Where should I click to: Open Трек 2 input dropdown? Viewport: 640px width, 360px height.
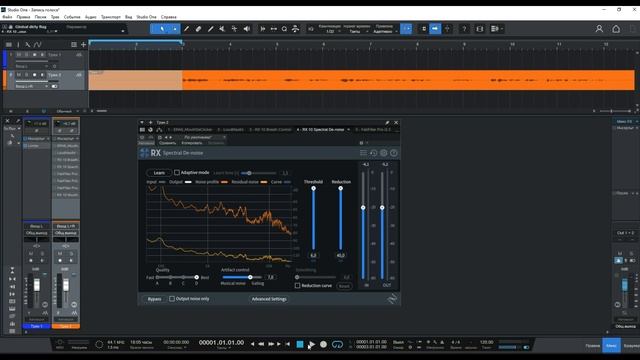pos(47,86)
